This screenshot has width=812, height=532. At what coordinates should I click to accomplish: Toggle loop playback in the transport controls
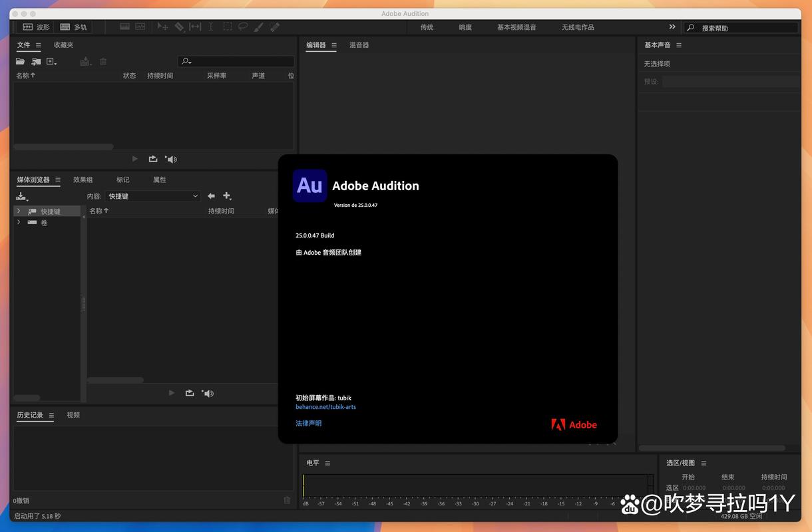(x=154, y=159)
